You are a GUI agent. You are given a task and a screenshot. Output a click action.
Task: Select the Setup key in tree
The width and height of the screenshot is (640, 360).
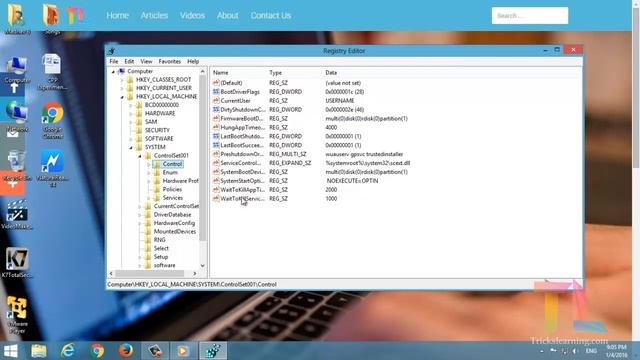pyautogui.click(x=161, y=257)
